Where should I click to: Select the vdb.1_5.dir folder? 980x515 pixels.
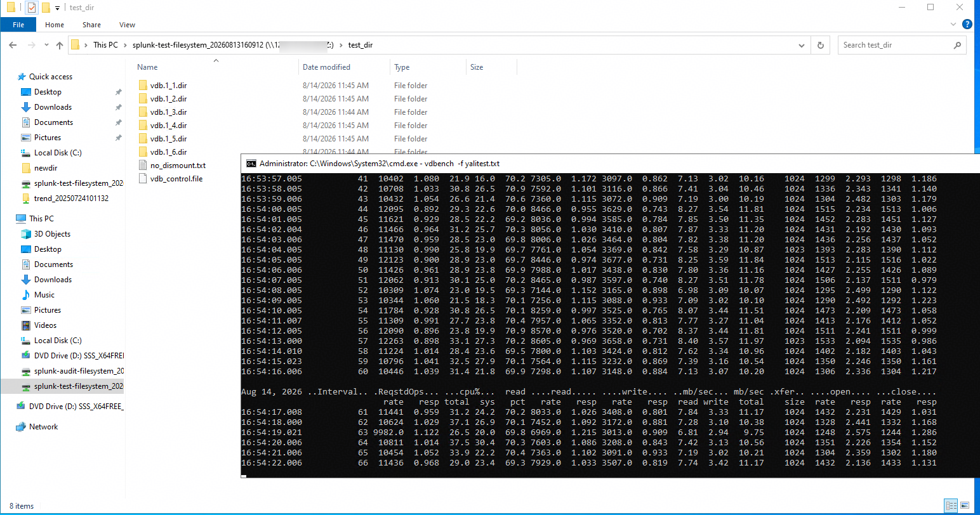pos(168,139)
